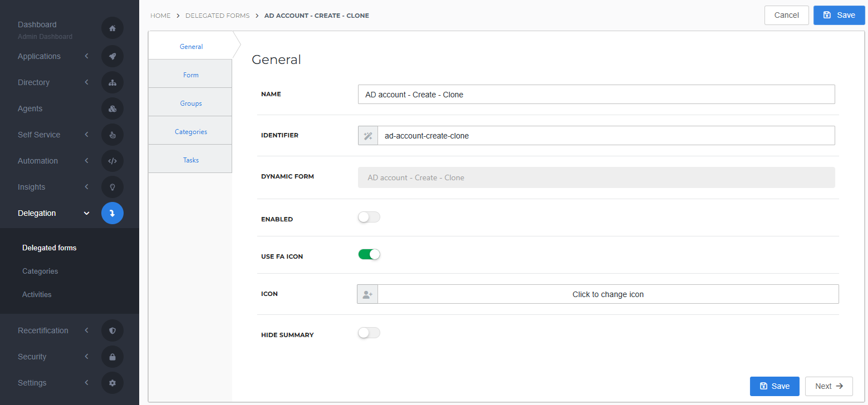Turn off the Use FA Icon toggle
The height and width of the screenshot is (405, 868).
click(369, 254)
